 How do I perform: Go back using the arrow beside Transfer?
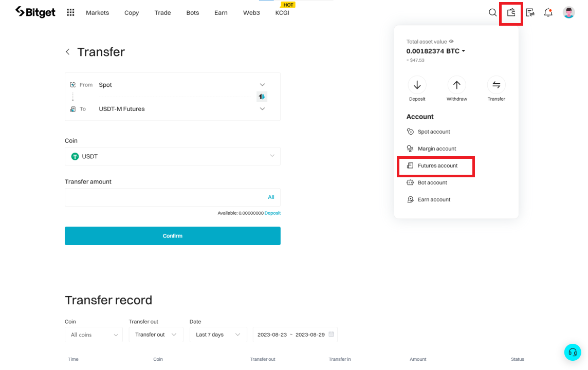(67, 52)
